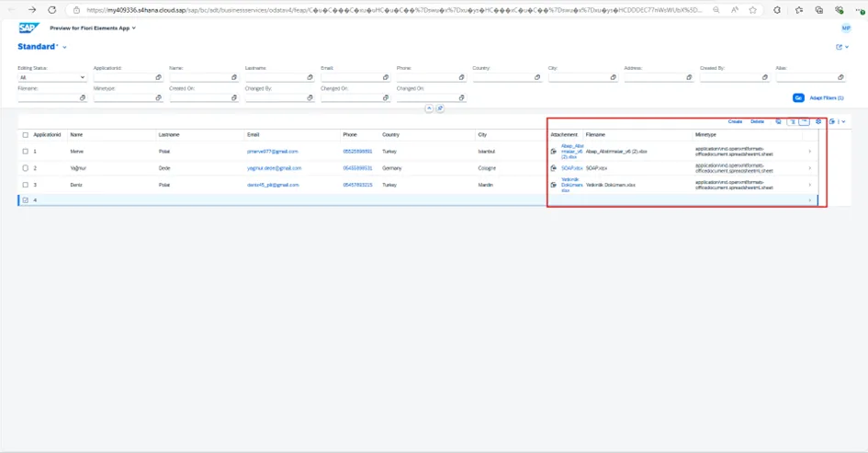868x453 pixels.
Task: Open the share icon at top right
Action: click(840, 47)
